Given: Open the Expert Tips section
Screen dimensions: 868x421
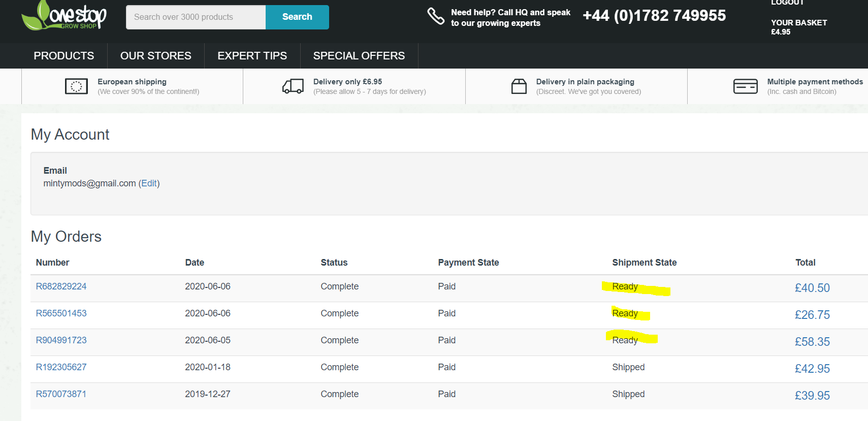Looking at the screenshot, I should (x=252, y=56).
